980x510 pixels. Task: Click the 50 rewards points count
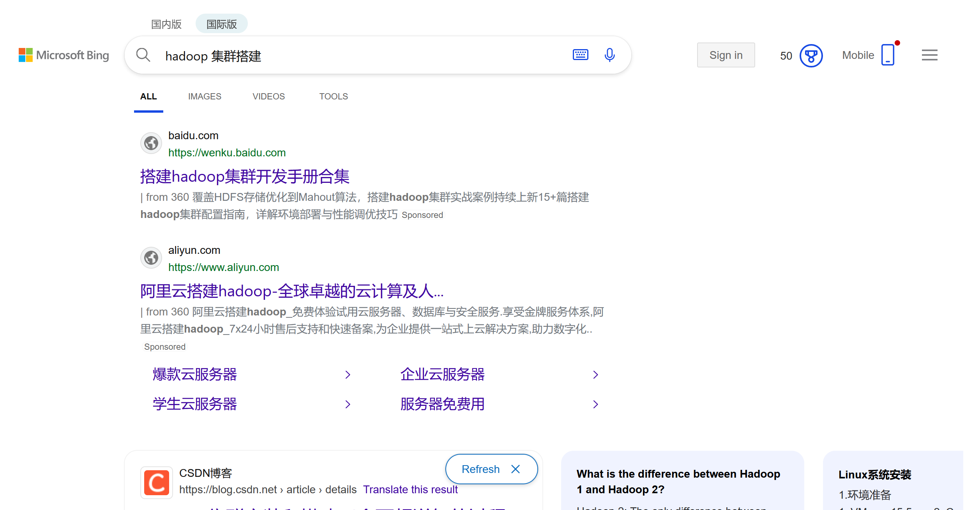[786, 56]
